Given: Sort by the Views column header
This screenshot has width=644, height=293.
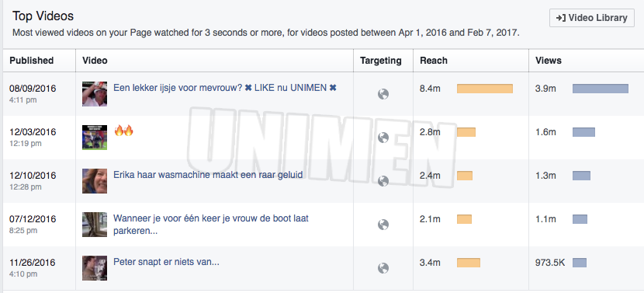Looking at the screenshot, I should pos(549,61).
